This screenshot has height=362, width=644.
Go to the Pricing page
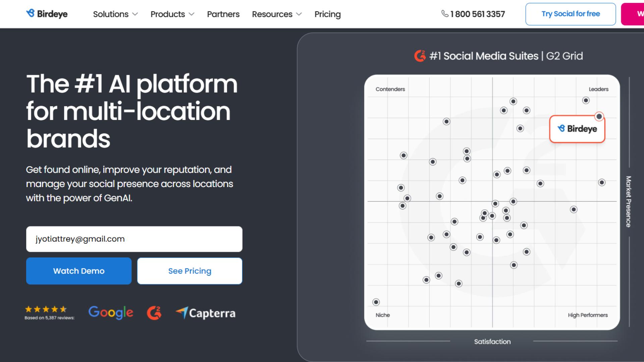point(327,14)
